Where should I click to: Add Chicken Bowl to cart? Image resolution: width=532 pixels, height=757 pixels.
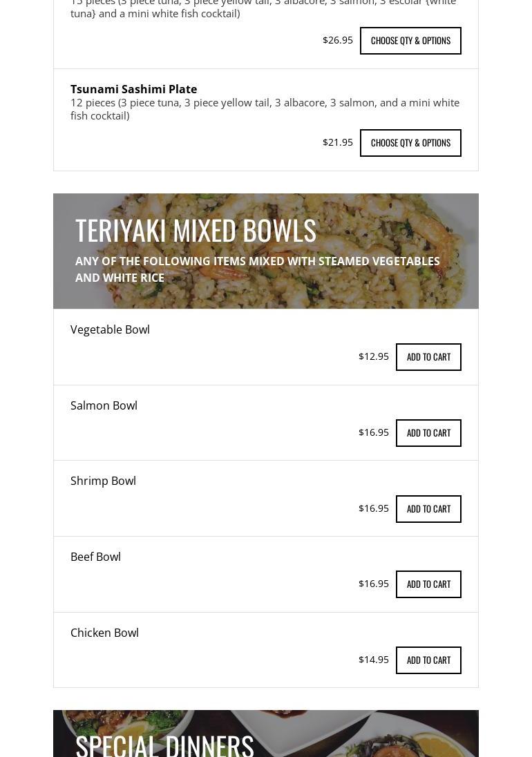[x=428, y=660]
